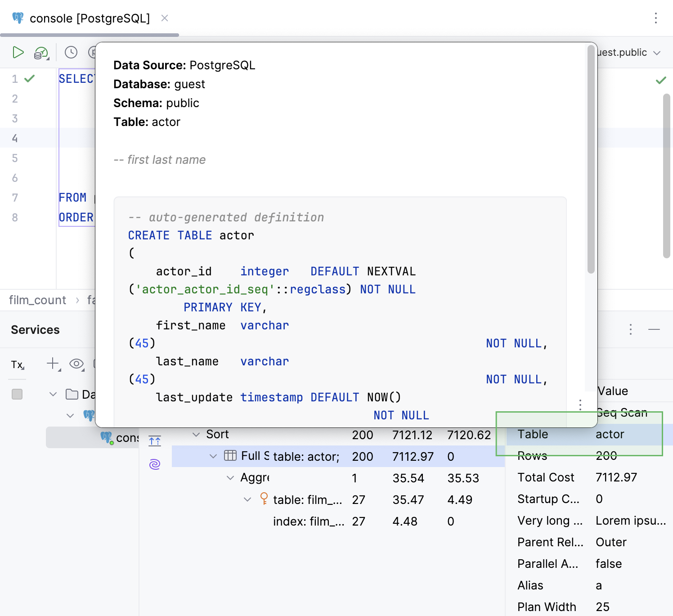Select the highlighted Table actor property row
Viewport: 673px width, 616px height.
coord(580,434)
